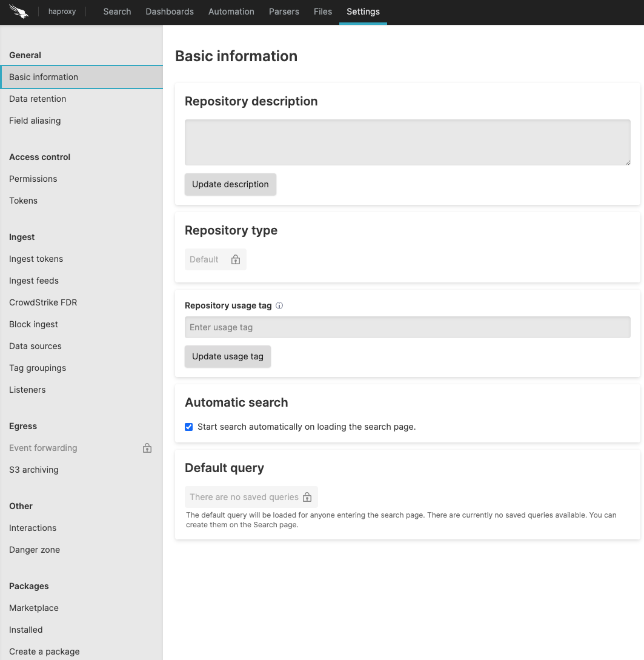The image size is (644, 660).
Task: Click the repository description text area
Action: [x=407, y=142]
